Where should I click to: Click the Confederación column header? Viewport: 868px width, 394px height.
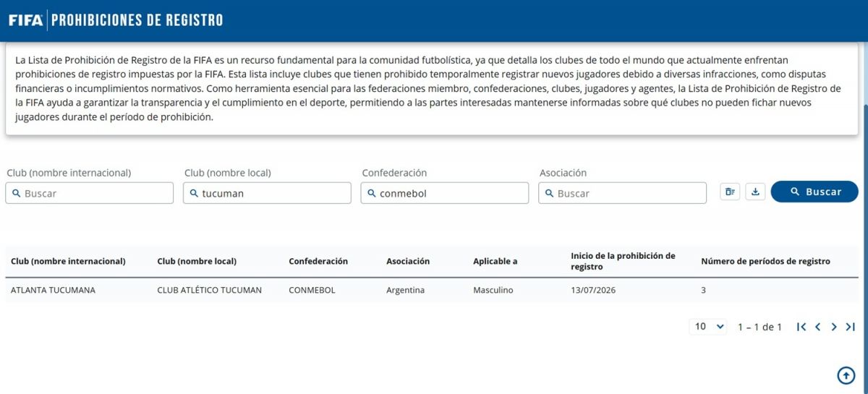(318, 261)
